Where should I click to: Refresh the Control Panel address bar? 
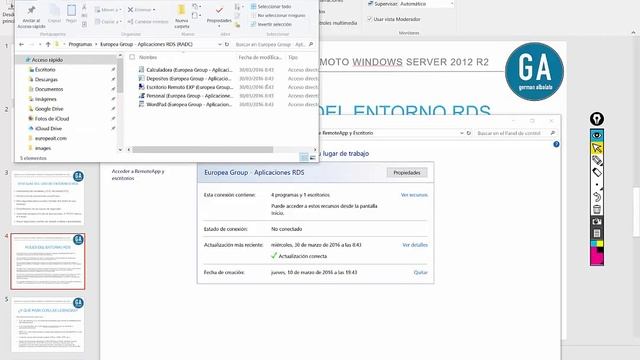tap(469, 133)
